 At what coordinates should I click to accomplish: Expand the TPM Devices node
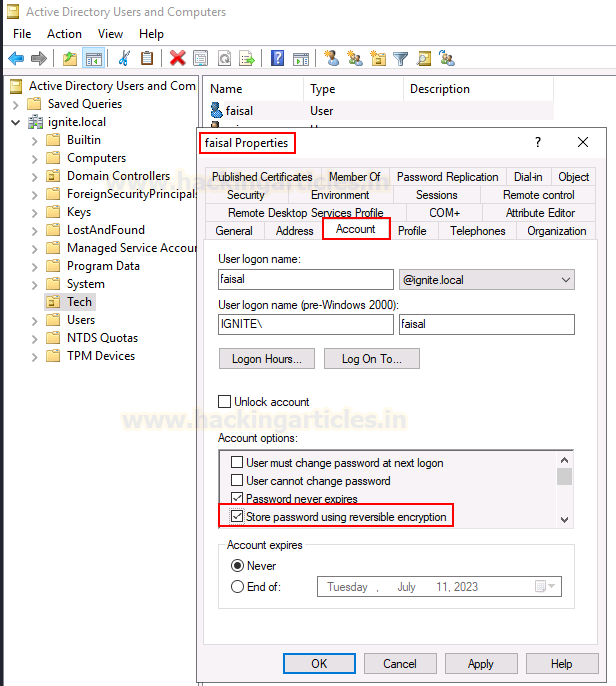35,357
